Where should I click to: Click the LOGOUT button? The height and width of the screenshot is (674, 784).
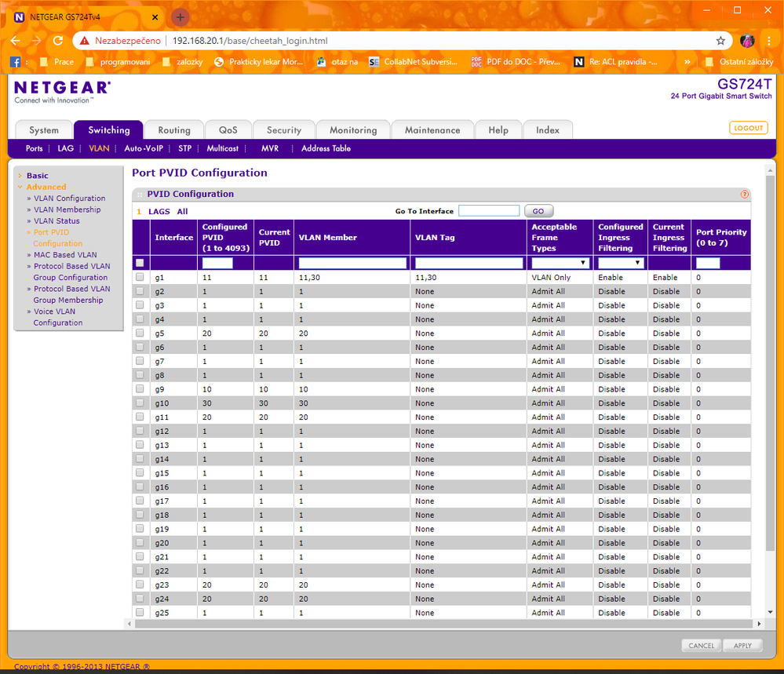[x=749, y=128]
